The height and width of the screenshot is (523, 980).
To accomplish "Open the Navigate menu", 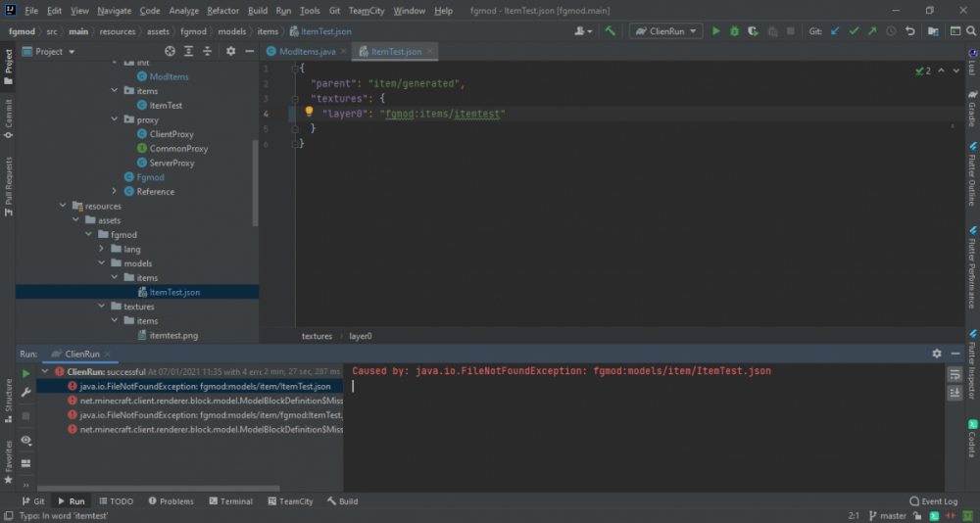I will click(x=115, y=11).
